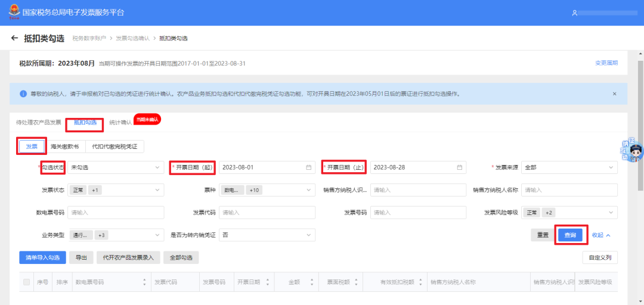Screen dimensions: 644x305
Task: Open the 勾选状态 dropdown
Action: pyautogui.click(x=116, y=167)
